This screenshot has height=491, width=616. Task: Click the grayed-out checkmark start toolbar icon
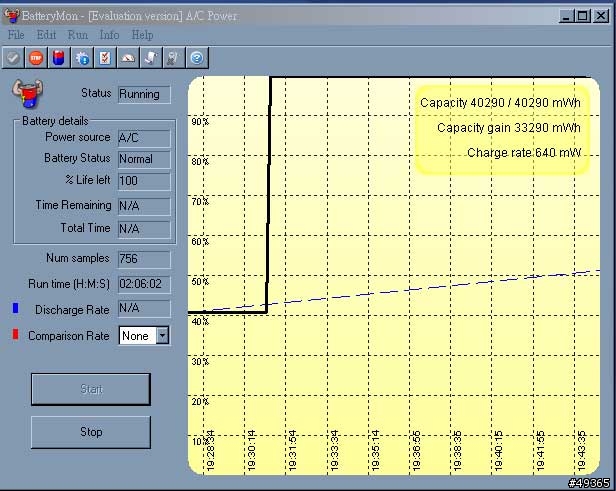tap(13, 58)
